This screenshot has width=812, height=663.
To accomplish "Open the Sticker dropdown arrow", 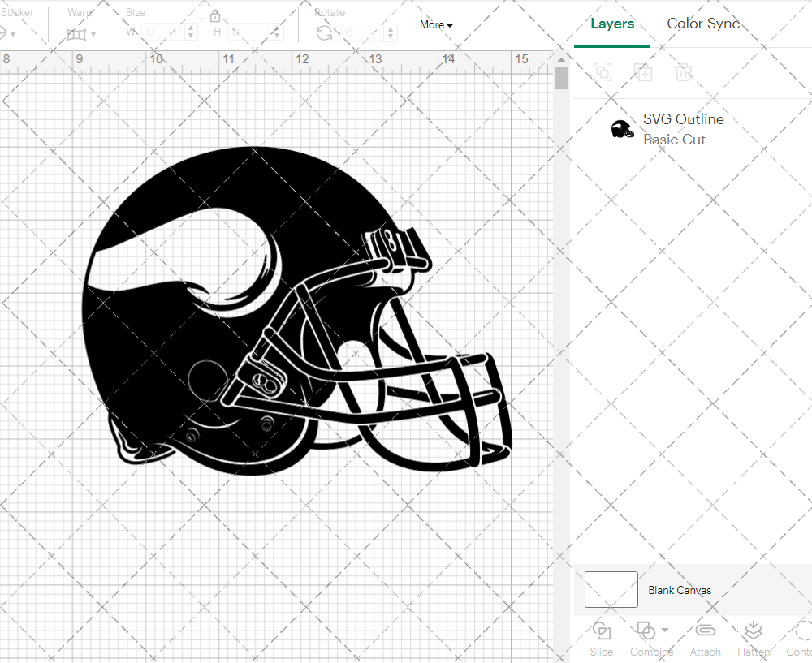I will point(12,35).
